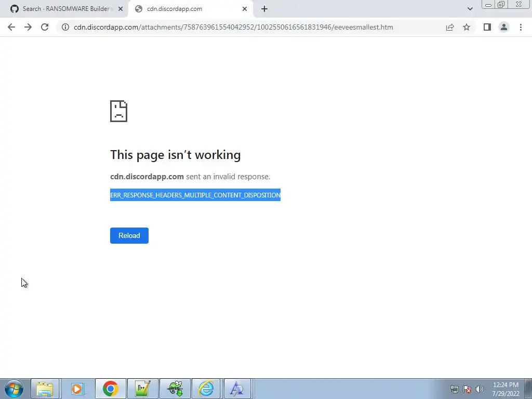Open the letter A app on the taskbar

237,389
